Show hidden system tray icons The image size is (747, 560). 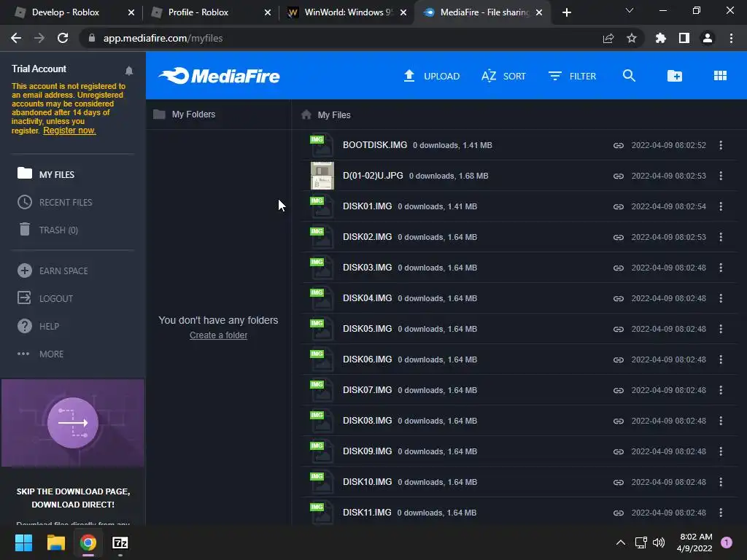[x=620, y=542]
